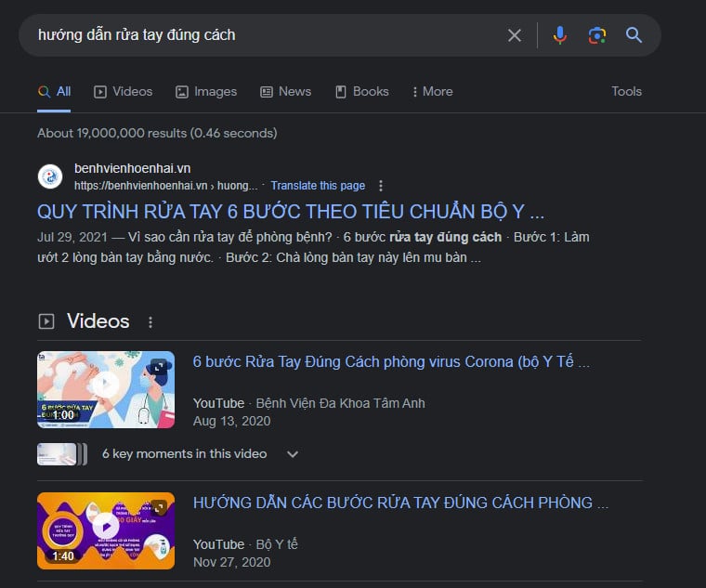Open Google Lens image search icon
Viewport: 706px width, 588px height.
(597, 35)
